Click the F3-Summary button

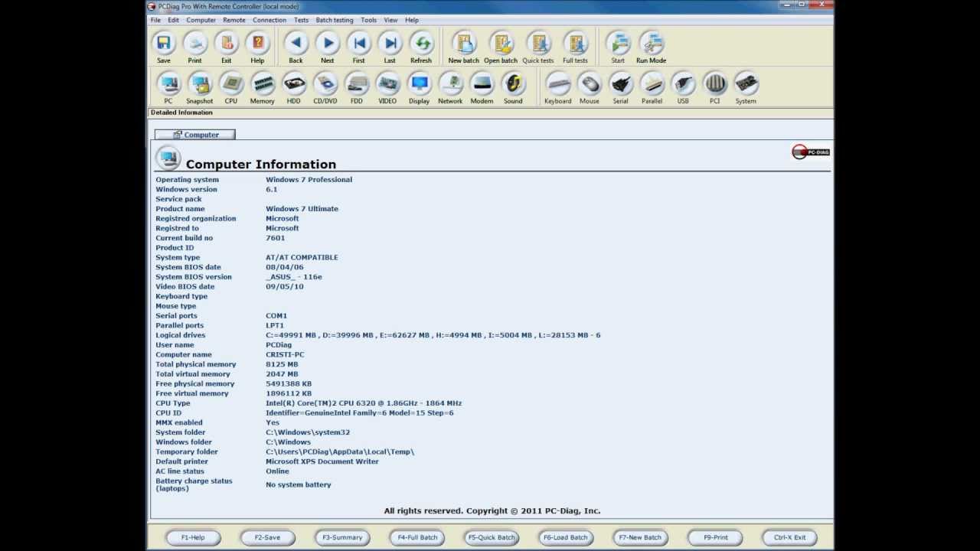coord(342,537)
